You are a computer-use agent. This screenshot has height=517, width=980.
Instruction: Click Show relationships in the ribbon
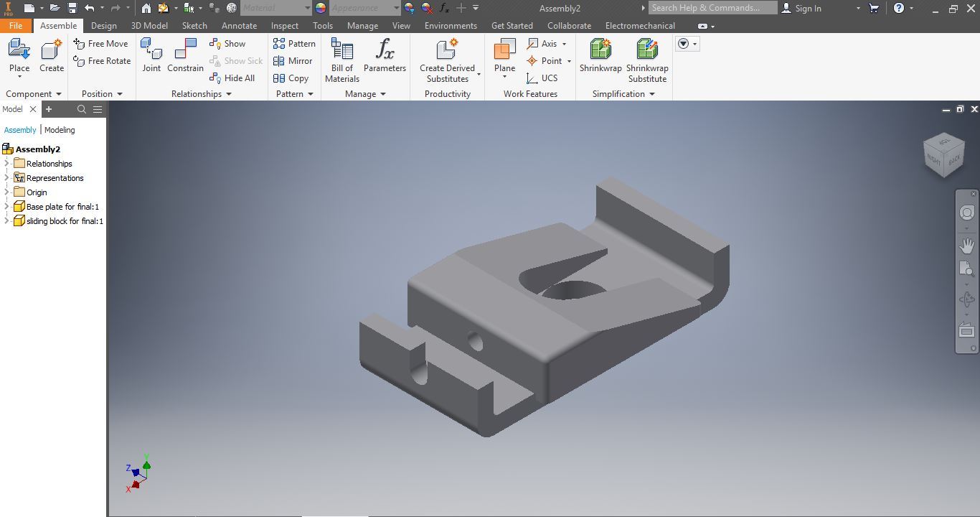tap(227, 44)
